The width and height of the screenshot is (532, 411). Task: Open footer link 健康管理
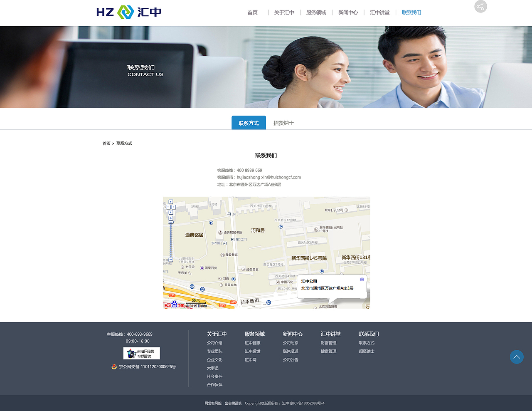pyautogui.click(x=328, y=352)
